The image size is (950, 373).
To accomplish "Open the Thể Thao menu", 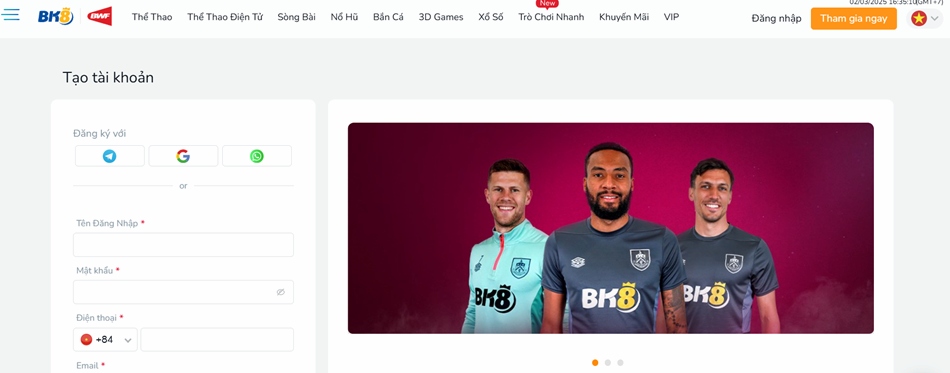I will [x=152, y=17].
